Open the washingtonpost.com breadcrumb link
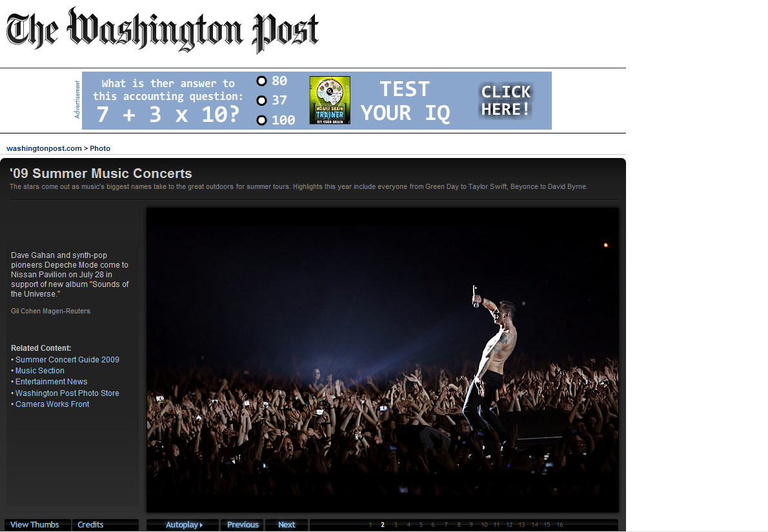768x532 pixels. point(44,148)
